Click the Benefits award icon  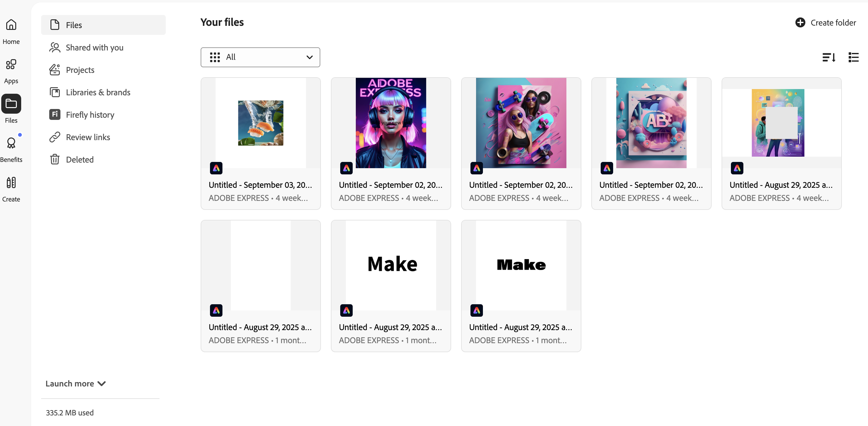click(x=11, y=143)
